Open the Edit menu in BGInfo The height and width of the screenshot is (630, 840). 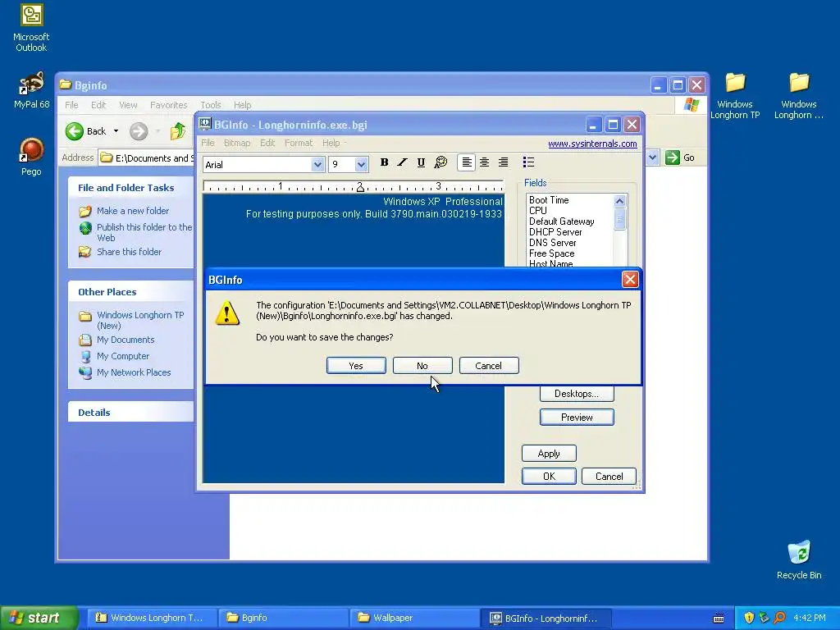[x=267, y=143]
